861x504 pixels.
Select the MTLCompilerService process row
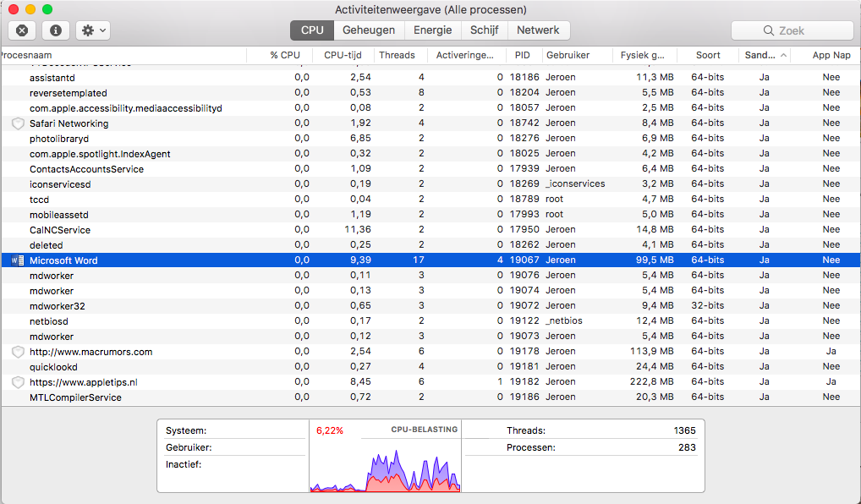(x=430, y=397)
